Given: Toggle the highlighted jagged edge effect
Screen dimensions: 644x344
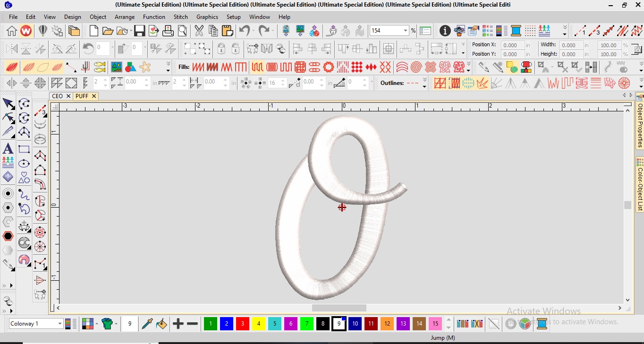Looking at the screenshot, I should click(x=483, y=84).
